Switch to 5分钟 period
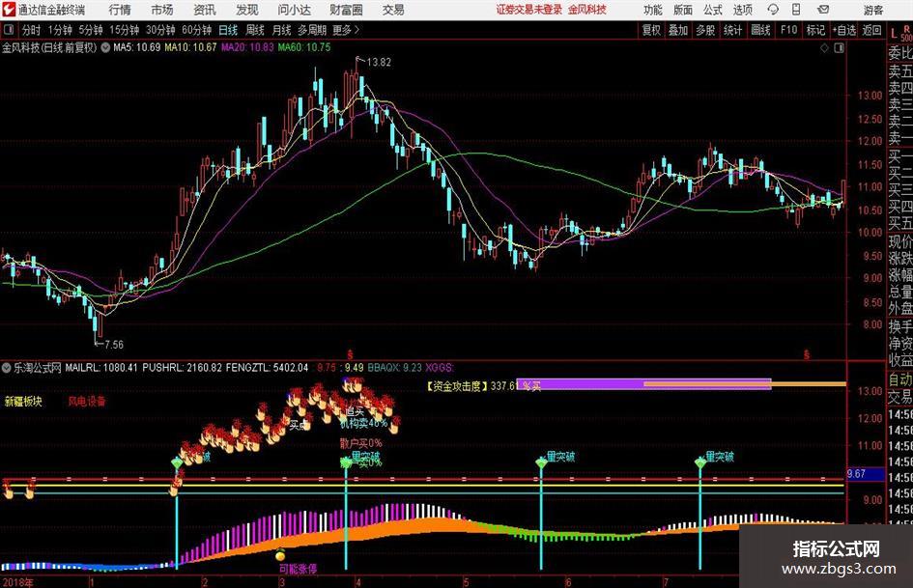 [91, 30]
